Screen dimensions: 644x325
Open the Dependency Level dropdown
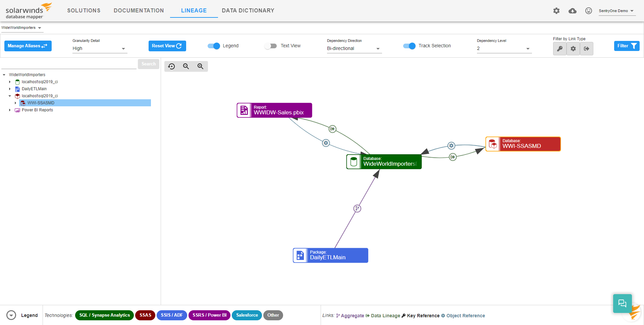click(x=504, y=49)
